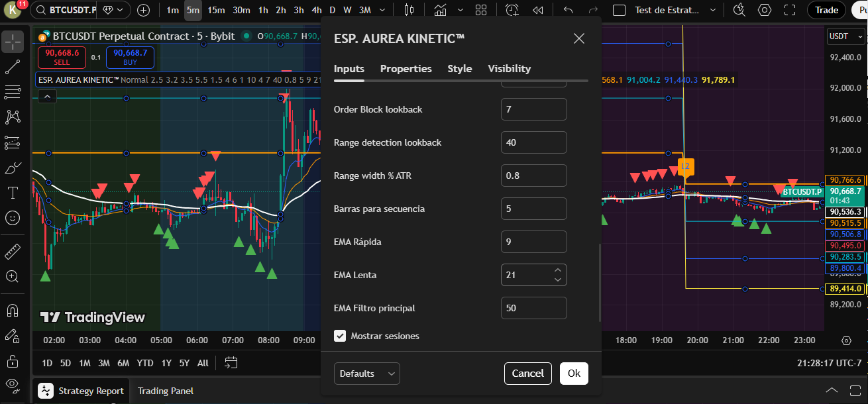Open the Indicators menu on top toolbar
868x404 pixels.
[439, 10]
